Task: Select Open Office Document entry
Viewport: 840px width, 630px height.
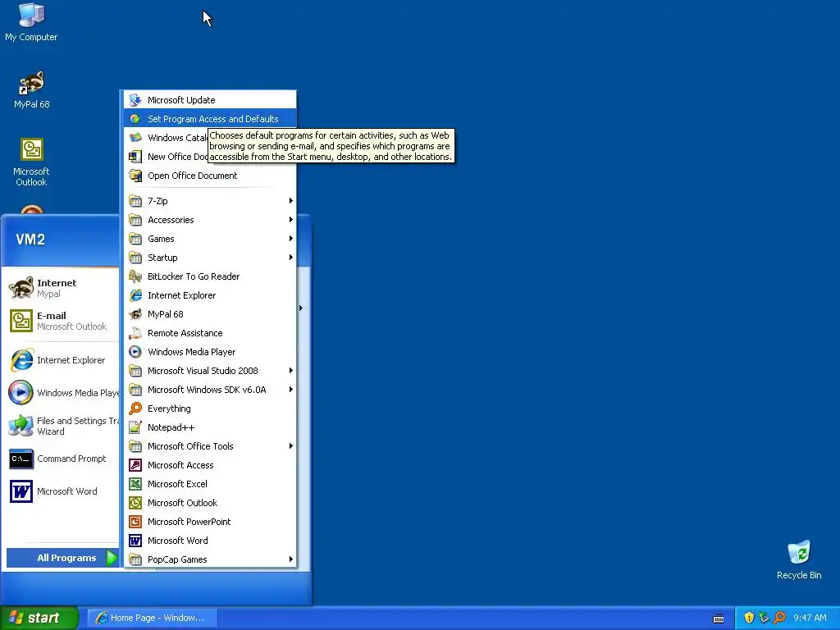Action: pos(209,176)
